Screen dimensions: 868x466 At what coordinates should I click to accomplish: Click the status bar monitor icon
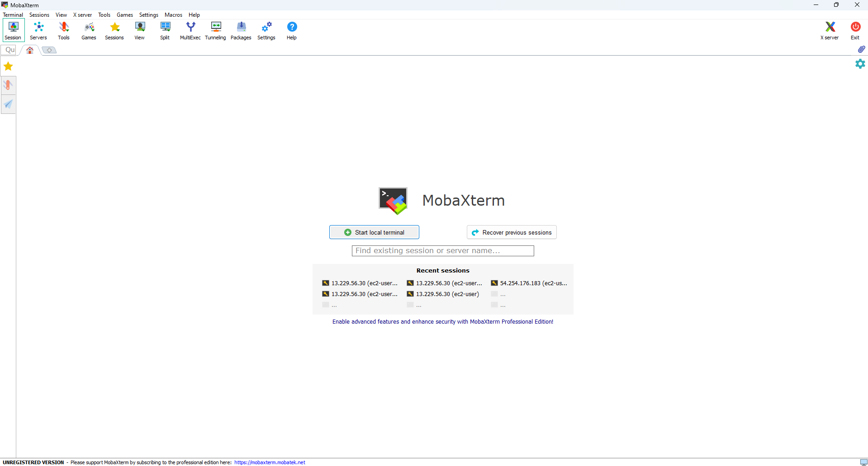[x=863, y=462]
